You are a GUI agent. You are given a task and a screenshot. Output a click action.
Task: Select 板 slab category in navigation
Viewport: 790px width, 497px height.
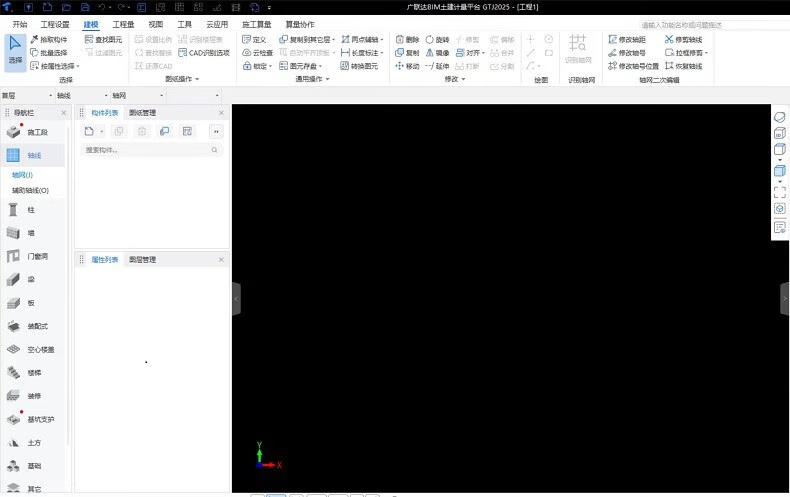pyautogui.click(x=34, y=303)
